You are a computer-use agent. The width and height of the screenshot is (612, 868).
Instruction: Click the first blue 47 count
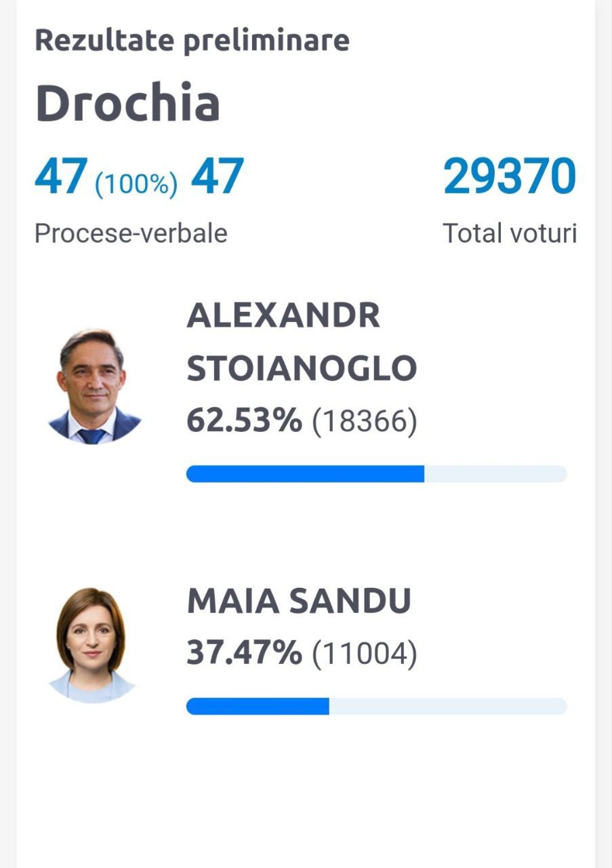pos(61,176)
